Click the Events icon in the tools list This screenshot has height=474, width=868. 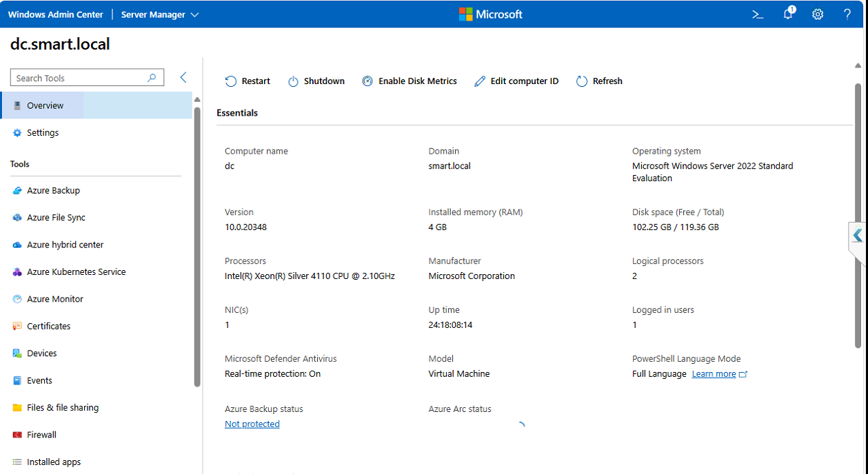(17, 380)
